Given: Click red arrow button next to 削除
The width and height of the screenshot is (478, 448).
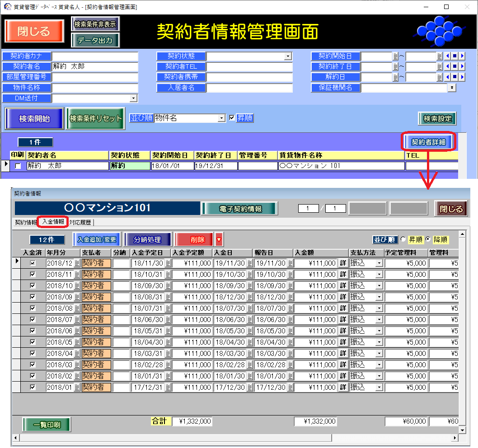Looking at the screenshot, I should (219, 239).
